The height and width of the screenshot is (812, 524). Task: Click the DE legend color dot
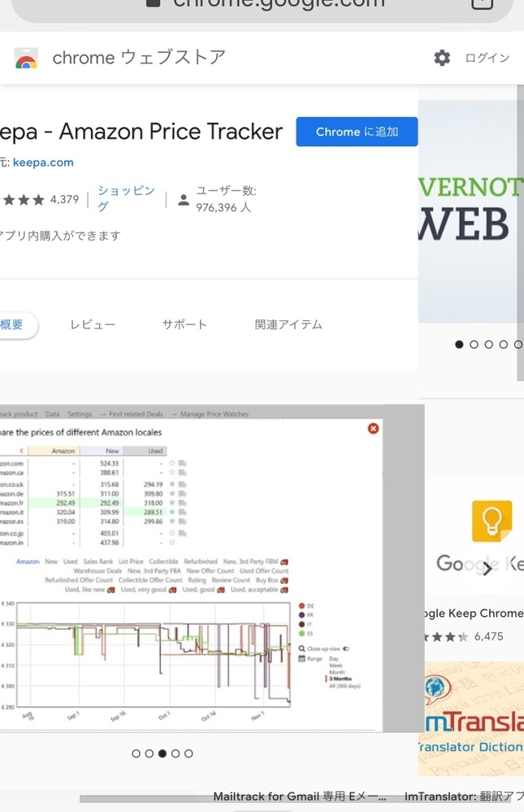coord(302,606)
